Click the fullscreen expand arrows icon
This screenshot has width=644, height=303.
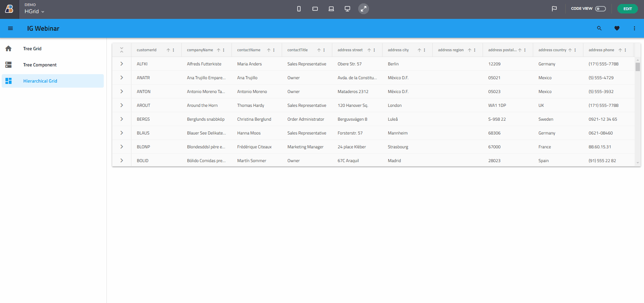point(363,9)
